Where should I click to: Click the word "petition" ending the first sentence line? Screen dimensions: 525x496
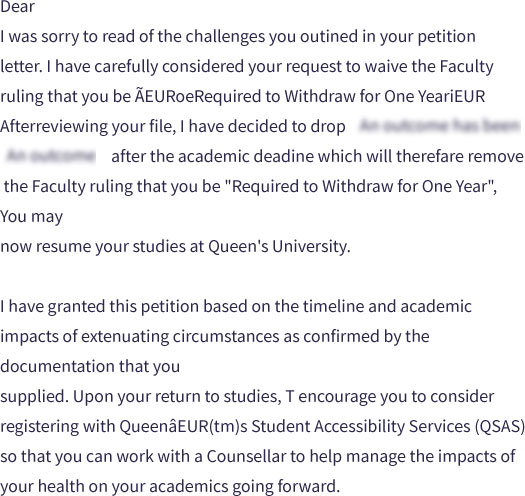[446, 37]
